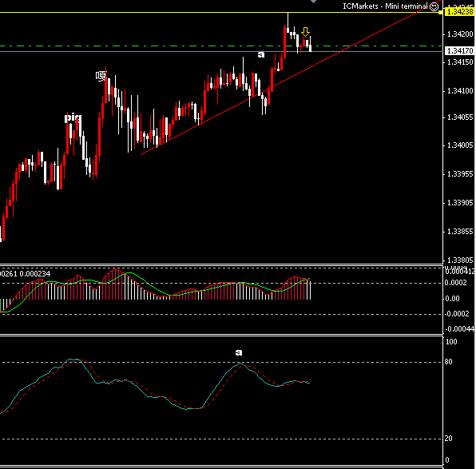Click the Mini terminal smiley face icon
The width and height of the screenshot is (476, 469).
tap(434, 6)
